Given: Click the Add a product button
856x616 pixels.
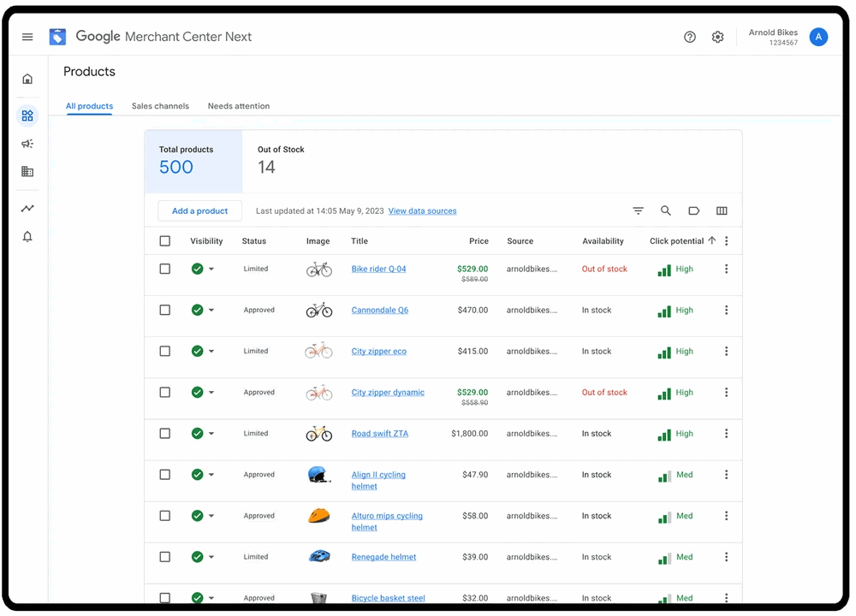Looking at the screenshot, I should (199, 210).
